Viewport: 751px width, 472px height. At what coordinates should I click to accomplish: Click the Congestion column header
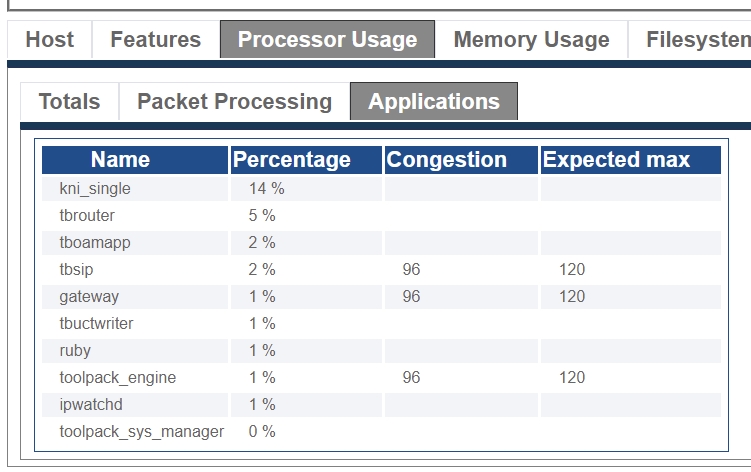click(447, 160)
